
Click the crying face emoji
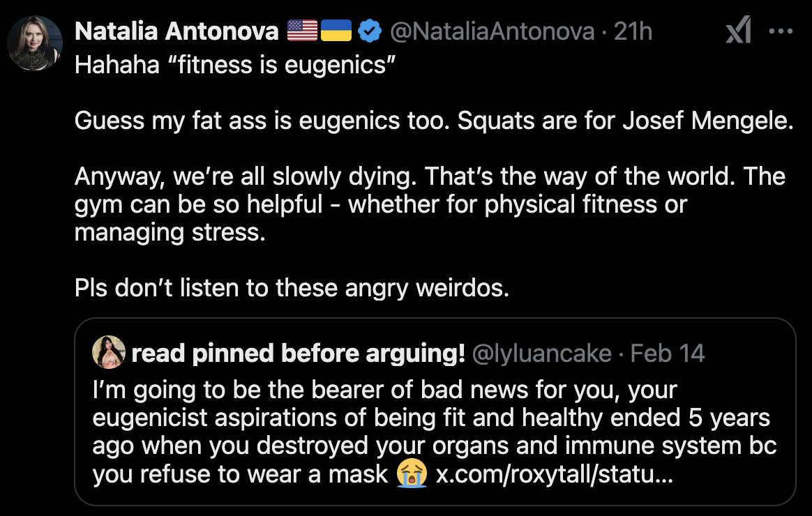pyautogui.click(x=412, y=474)
